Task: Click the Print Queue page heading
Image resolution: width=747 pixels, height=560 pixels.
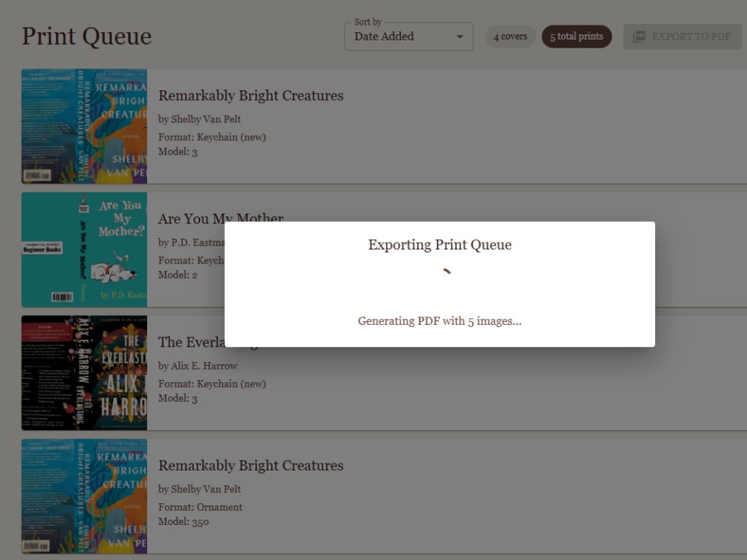Action: [87, 36]
